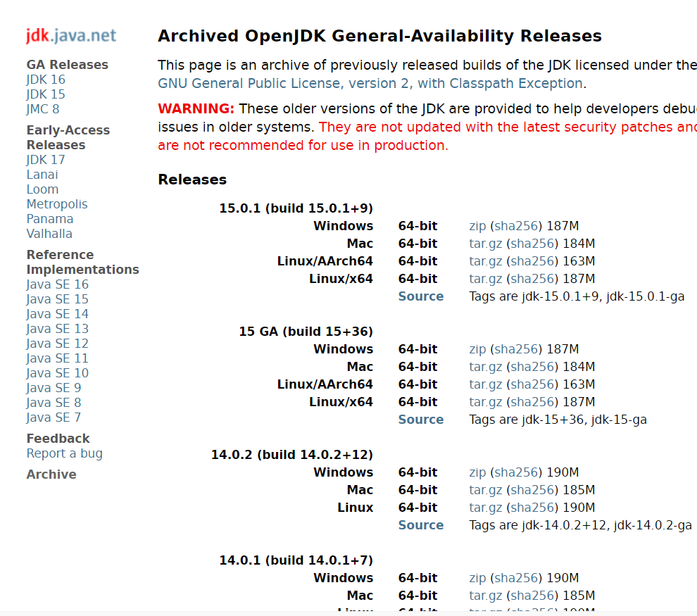Open the Valhalla project page
The height and width of the screenshot is (616, 697).
click(49, 233)
